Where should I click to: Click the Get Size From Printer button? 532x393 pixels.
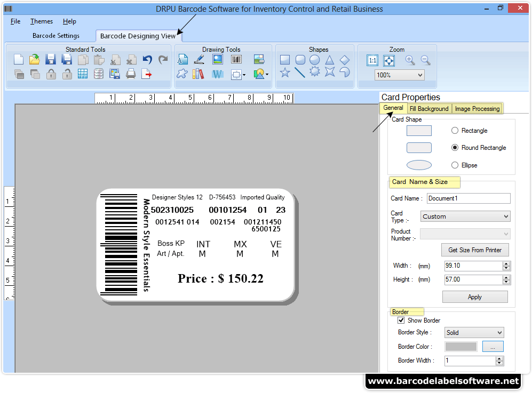click(x=475, y=250)
